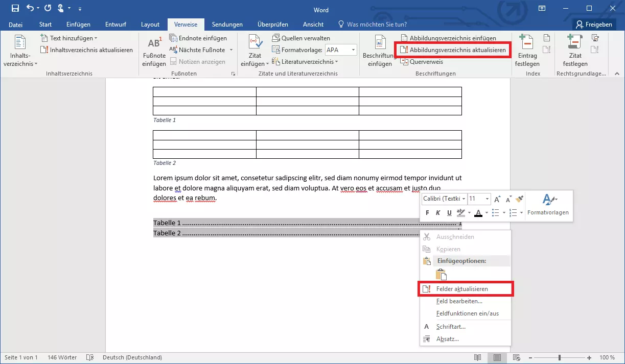This screenshot has width=625, height=364.
Task: Toggle bold in the mini toolbar
Action: coord(427,213)
